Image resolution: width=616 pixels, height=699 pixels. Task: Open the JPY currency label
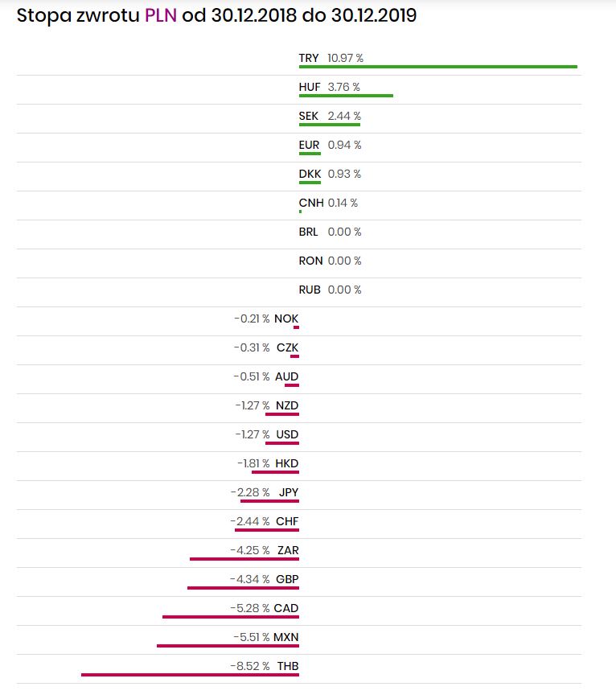[x=289, y=492]
